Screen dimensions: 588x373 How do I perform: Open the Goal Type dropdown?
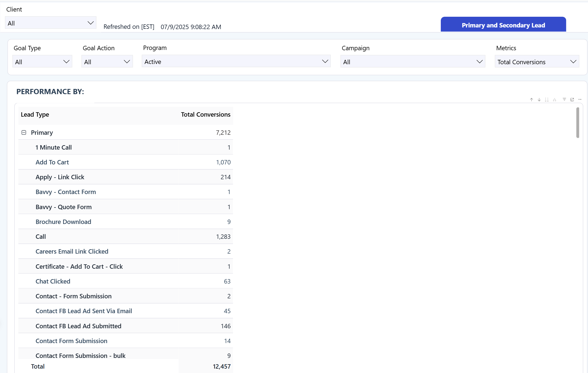coord(42,62)
